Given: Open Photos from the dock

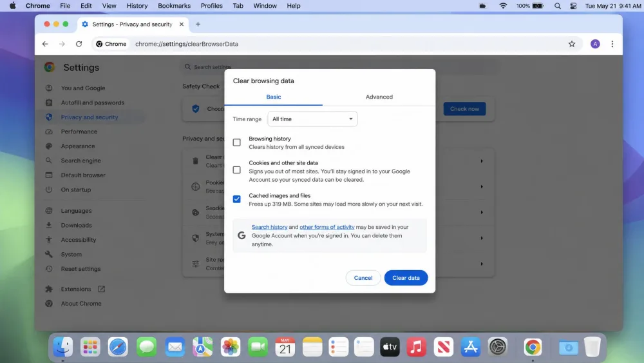Looking at the screenshot, I should (x=231, y=347).
